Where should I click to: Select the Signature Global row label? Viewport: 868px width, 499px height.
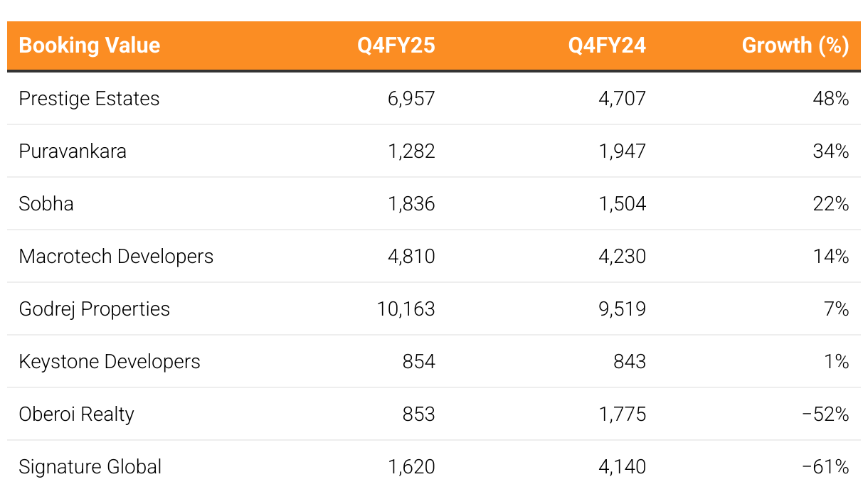click(90, 466)
